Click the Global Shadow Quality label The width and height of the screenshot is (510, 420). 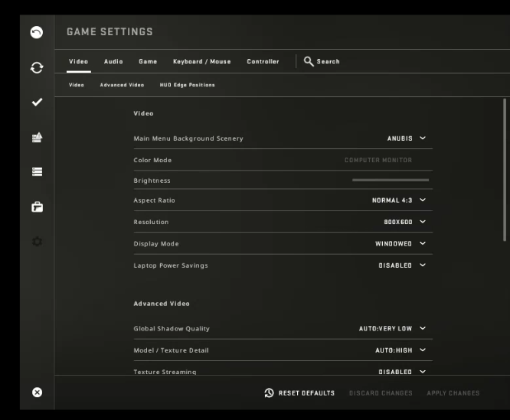pyautogui.click(x=172, y=329)
